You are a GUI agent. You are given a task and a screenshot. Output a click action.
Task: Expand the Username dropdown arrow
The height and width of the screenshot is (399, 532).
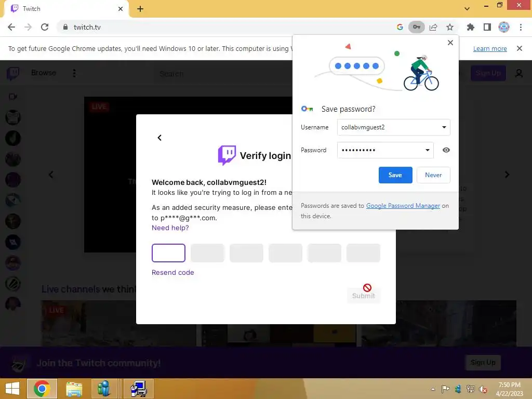pyautogui.click(x=444, y=127)
